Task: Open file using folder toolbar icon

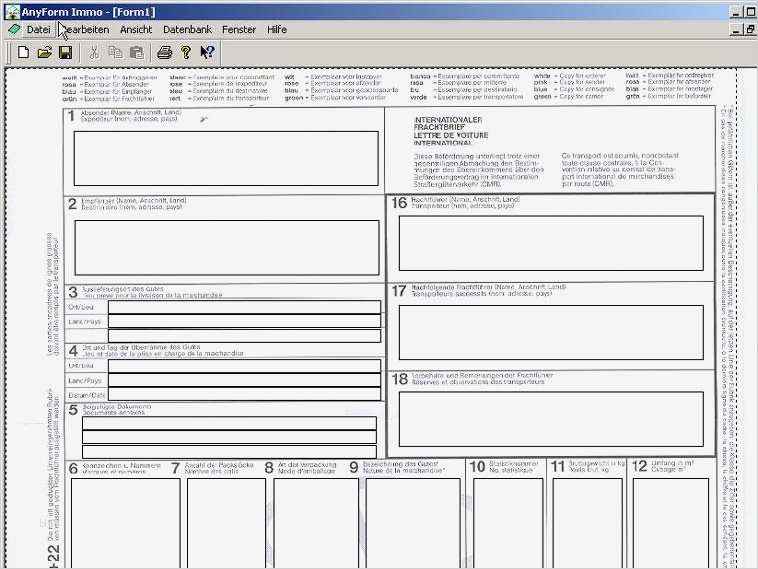Action: pyautogui.click(x=44, y=52)
